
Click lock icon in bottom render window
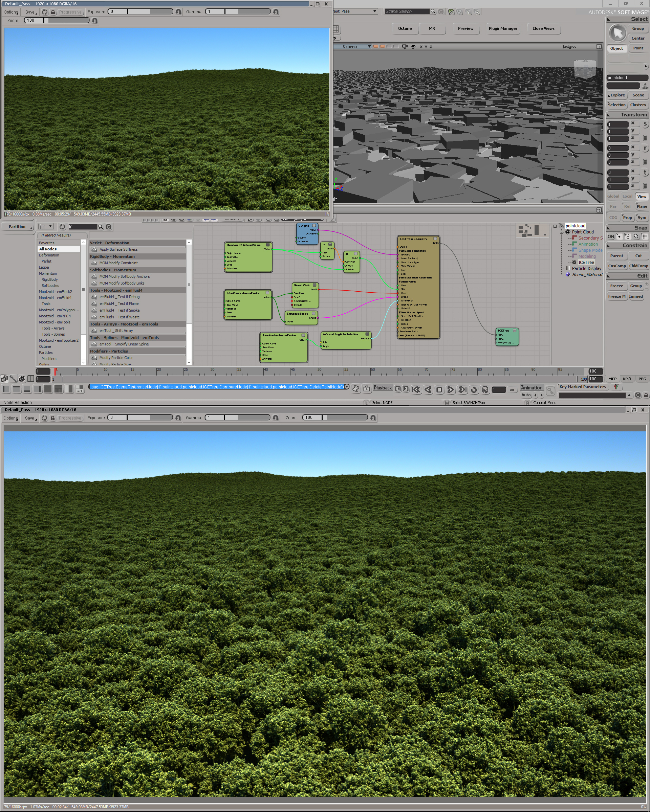point(53,418)
